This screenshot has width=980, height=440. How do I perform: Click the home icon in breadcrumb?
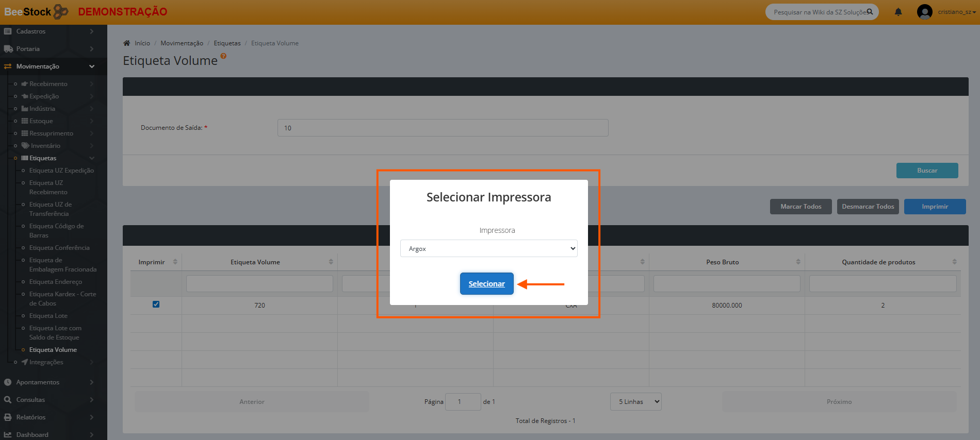pos(127,43)
